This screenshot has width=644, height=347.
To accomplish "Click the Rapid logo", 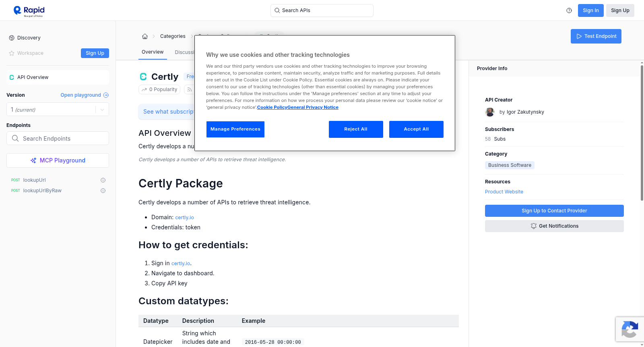I will click(29, 11).
